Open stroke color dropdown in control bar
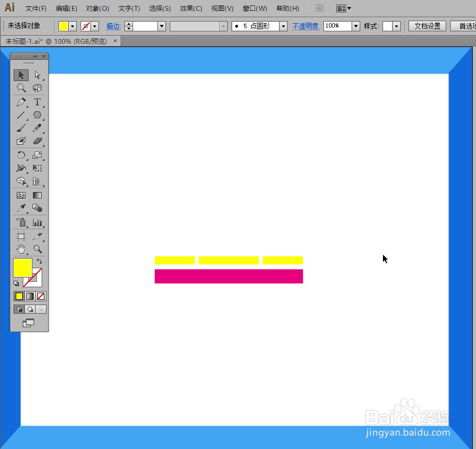476x449 pixels. [x=95, y=27]
